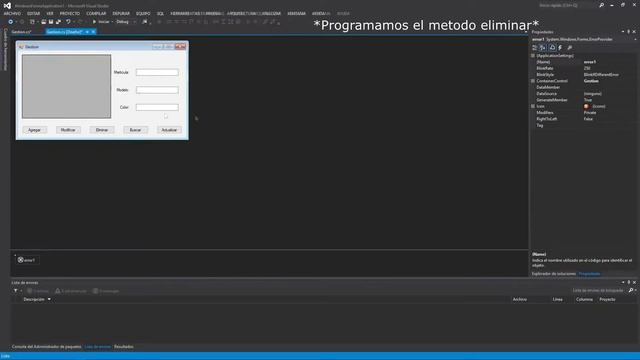Click the navigate backward toolbar icon
Image resolution: width=640 pixels, height=360 pixels.
click(11, 22)
